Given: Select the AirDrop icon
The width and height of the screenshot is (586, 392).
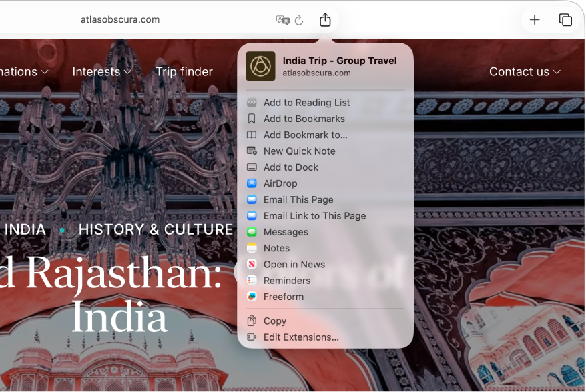Looking at the screenshot, I should (252, 183).
